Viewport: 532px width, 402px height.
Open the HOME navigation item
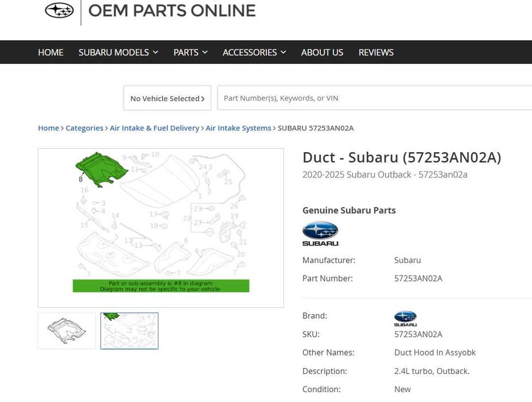click(x=51, y=52)
